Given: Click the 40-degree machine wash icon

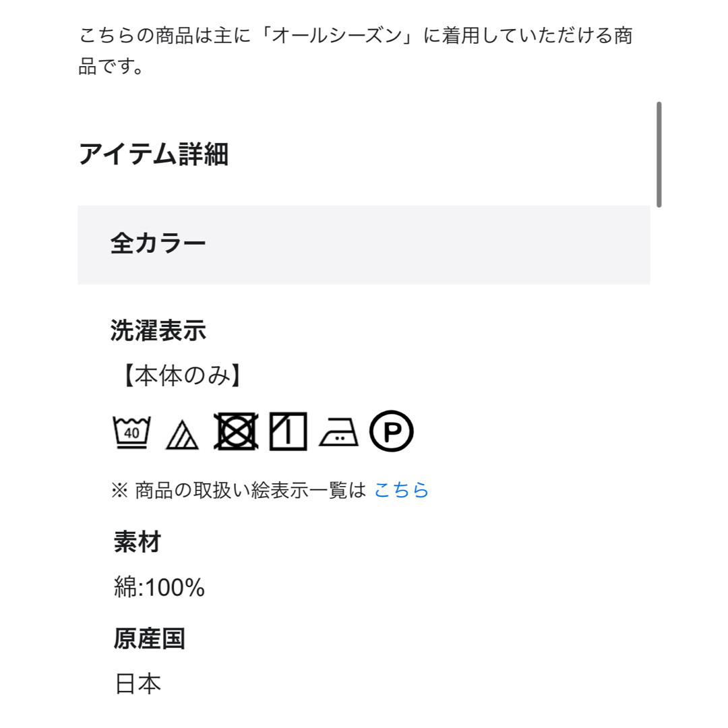Looking at the screenshot, I should 132,432.
